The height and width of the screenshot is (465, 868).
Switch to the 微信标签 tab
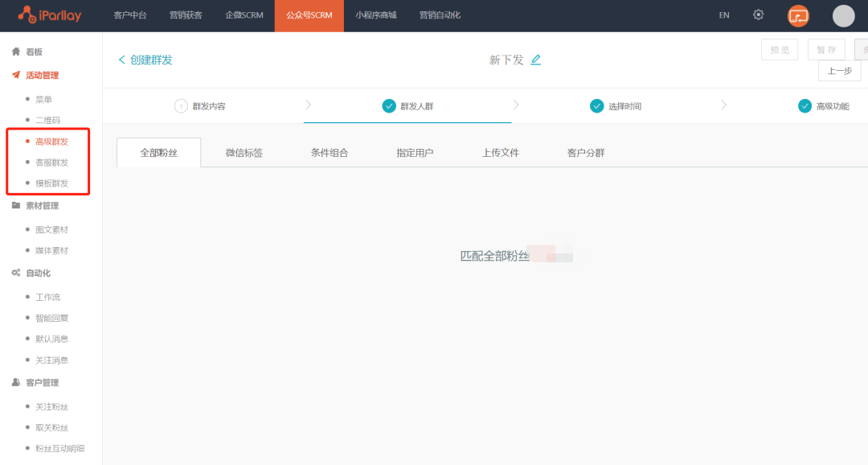(x=244, y=152)
